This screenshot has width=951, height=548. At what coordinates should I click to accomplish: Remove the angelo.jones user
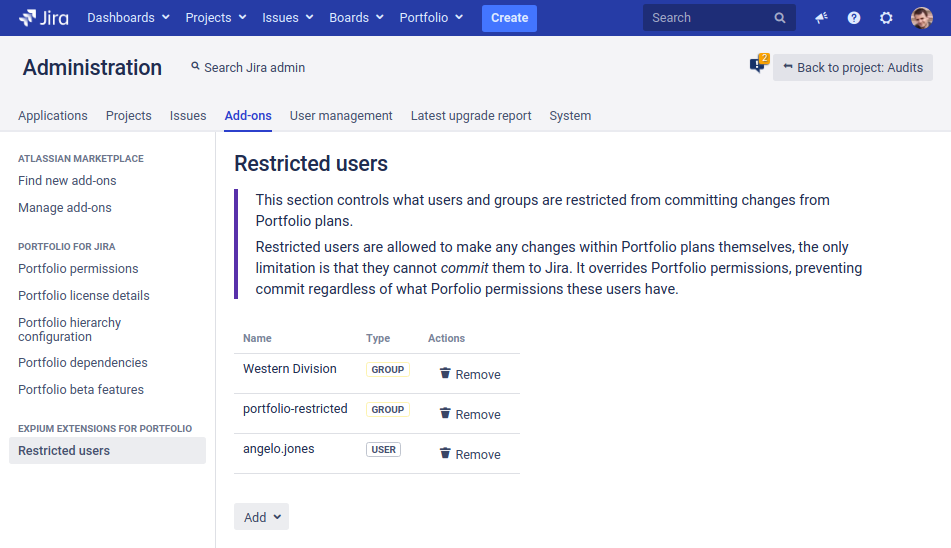(470, 454)
